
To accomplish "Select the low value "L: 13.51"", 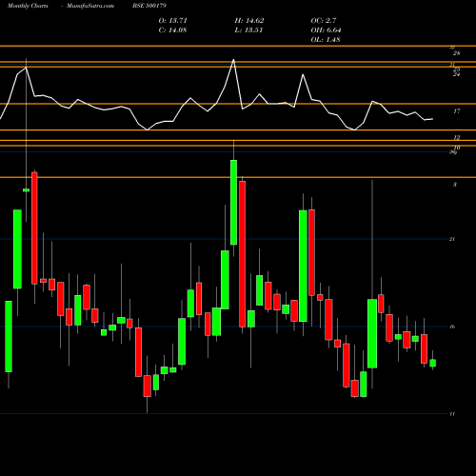I will (x=248, y=30).
